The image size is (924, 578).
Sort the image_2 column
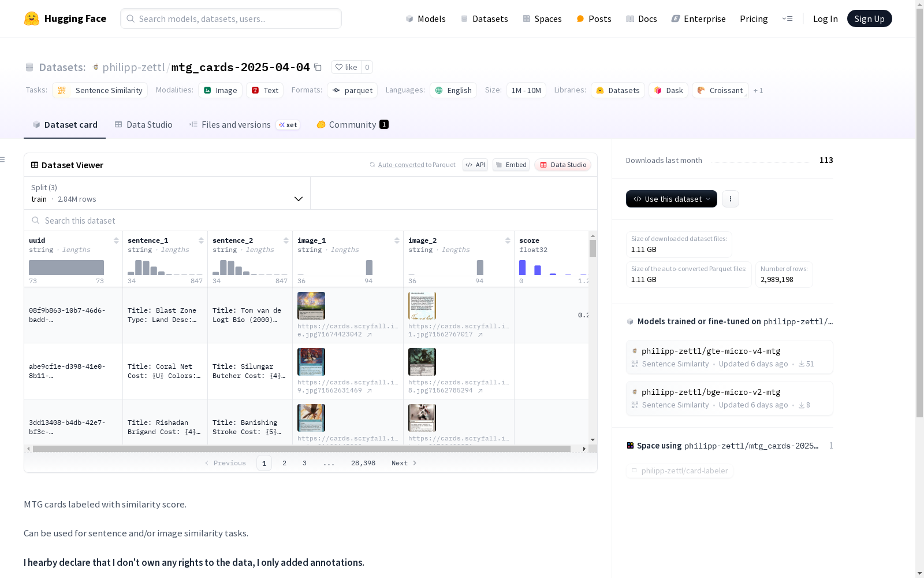[x=508, y=240]
